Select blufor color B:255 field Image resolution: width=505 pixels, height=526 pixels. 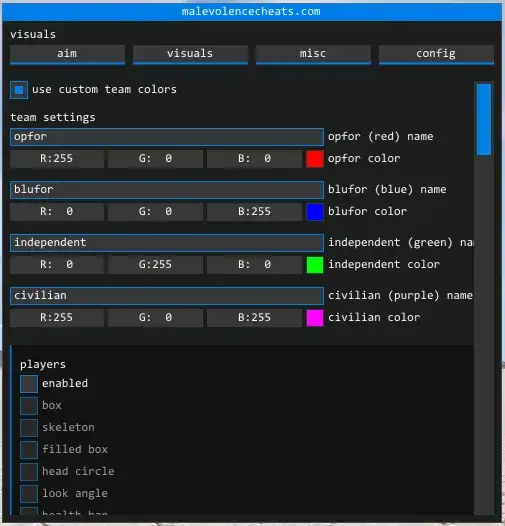tap(254, 212)
